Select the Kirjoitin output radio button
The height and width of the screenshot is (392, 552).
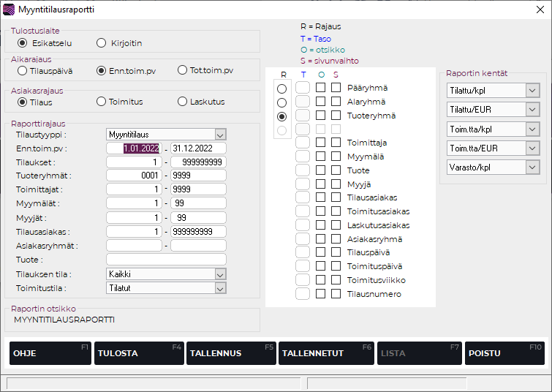point(102,43)
